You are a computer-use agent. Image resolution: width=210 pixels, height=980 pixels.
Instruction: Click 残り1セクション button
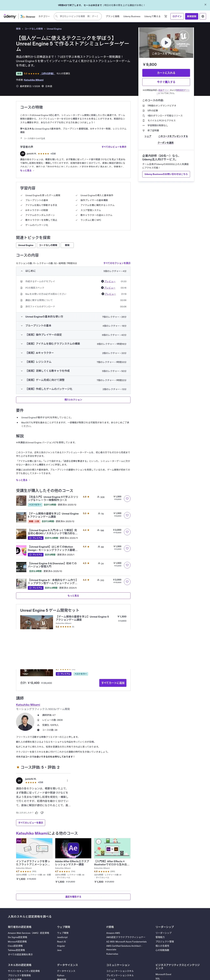point(73,400)
